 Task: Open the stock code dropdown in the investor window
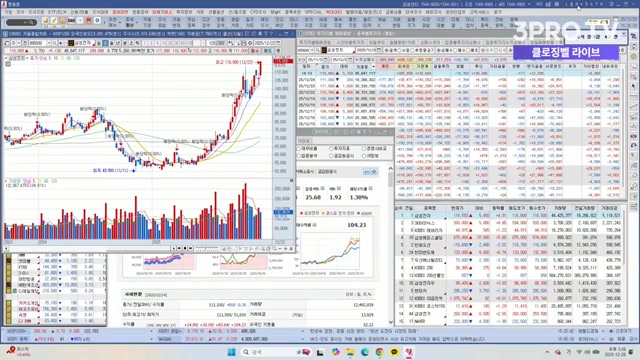(311, 50)
